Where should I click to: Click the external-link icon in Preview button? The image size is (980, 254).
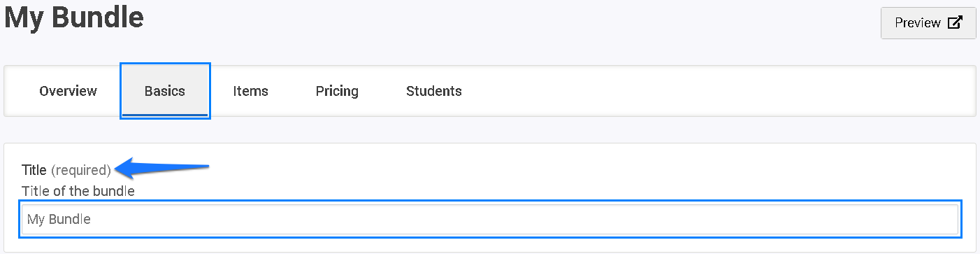click(955, 22)
